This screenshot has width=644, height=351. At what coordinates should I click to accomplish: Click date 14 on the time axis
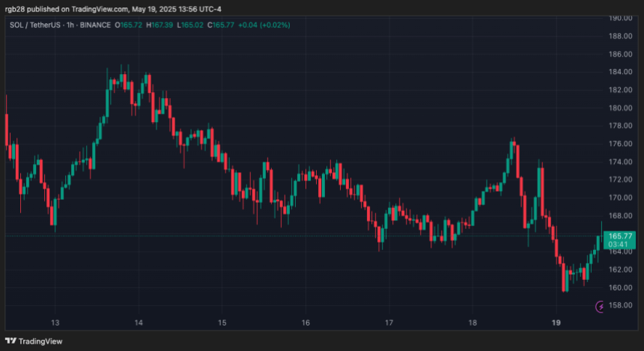[139, 323]
